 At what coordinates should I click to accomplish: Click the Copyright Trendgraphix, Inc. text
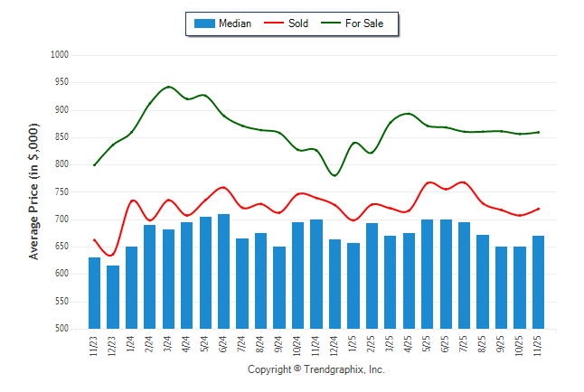click(x=316, y=369)
